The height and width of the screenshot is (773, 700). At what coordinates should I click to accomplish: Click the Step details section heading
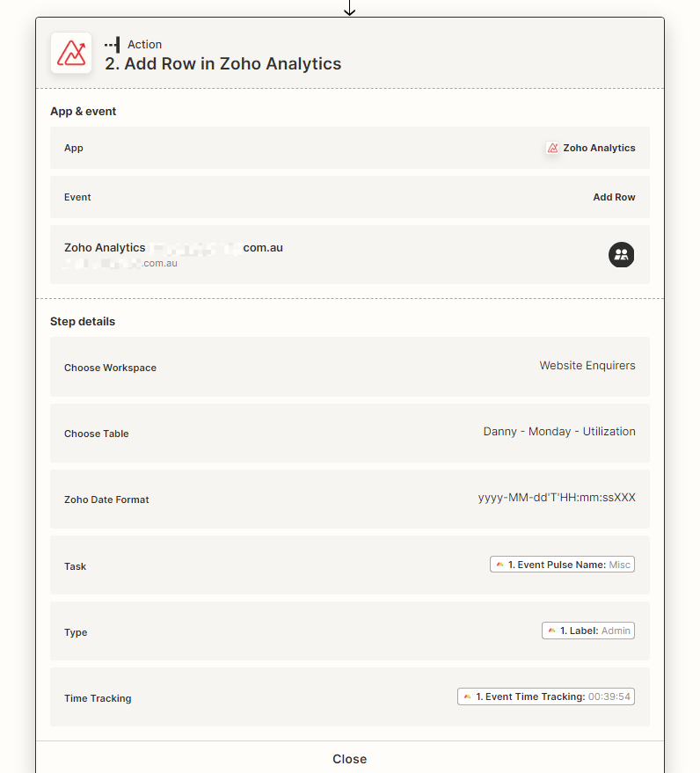click(x=83, y=322)
